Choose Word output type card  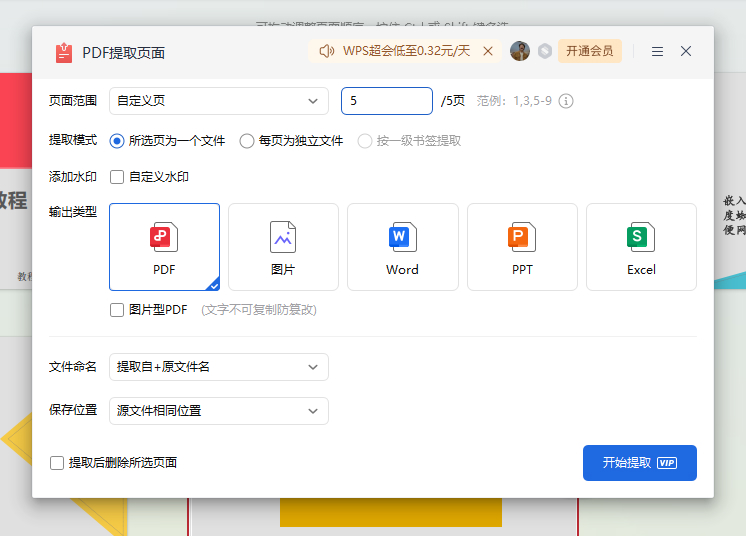tap(403, 247)
